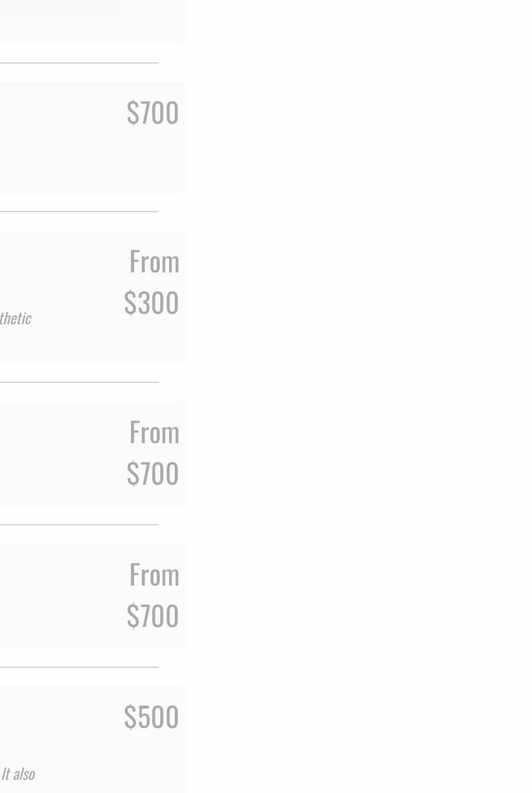
Task: Click "From" in the second From $700 listing
Action: click(x=154, y=575)
